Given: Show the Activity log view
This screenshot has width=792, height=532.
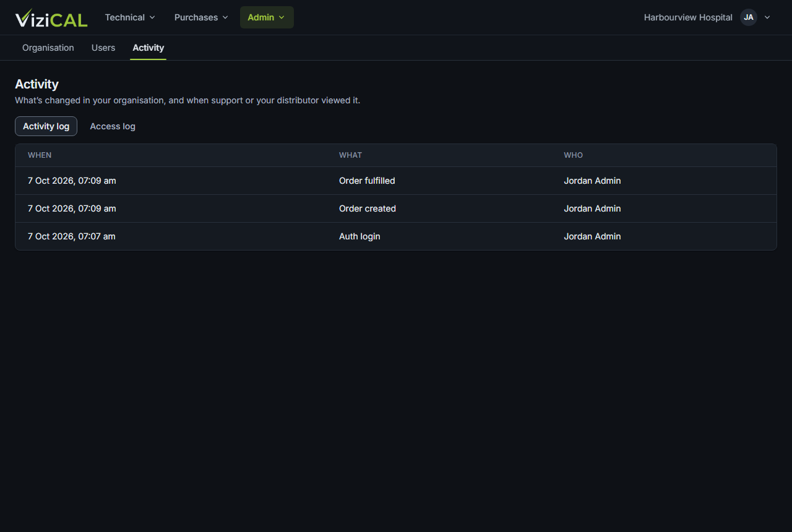Looking at the screenshot, I should (x=46, y=126).
